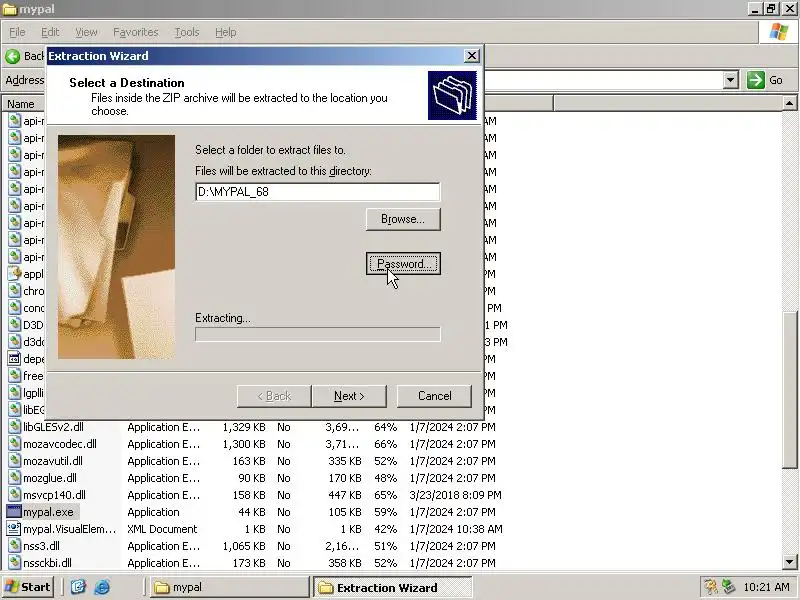Click the 3/23/2018 8:09 PM date cell
The height and width of the screenshot is (600, 800).
(x=455, y=495)
